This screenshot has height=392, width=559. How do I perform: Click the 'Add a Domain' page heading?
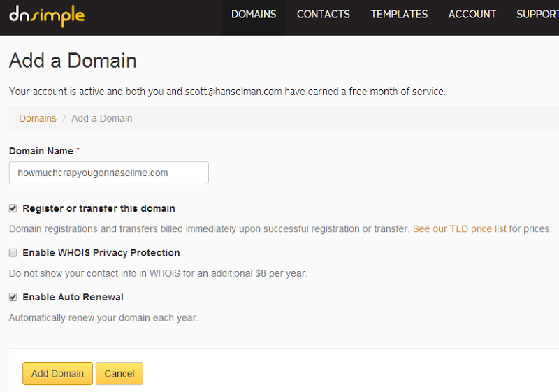pyautogui.click(x=73, y=61)
